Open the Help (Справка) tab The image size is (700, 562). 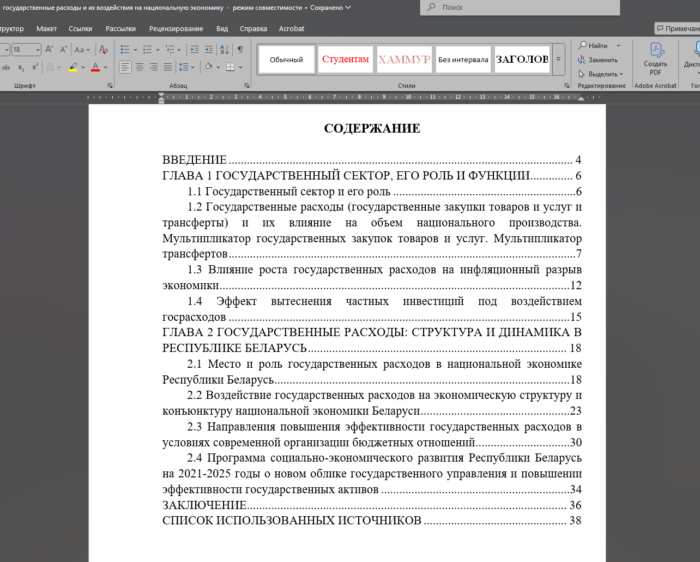[x=253, y=29]
